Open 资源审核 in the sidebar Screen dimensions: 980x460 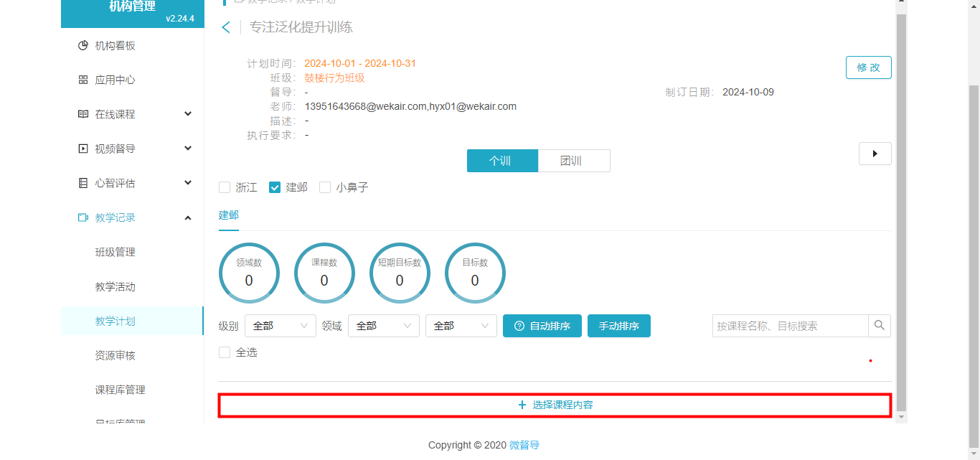tap(115, 356)
